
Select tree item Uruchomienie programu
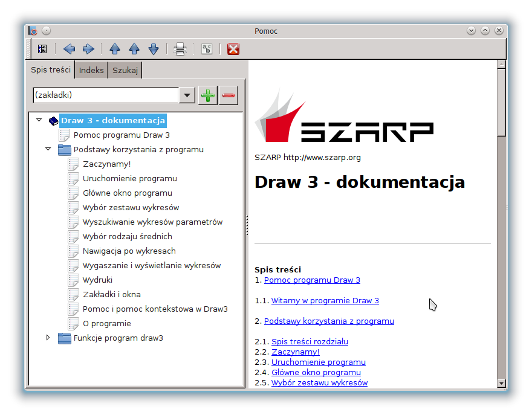pyautogui.click(x=130, y=179)
